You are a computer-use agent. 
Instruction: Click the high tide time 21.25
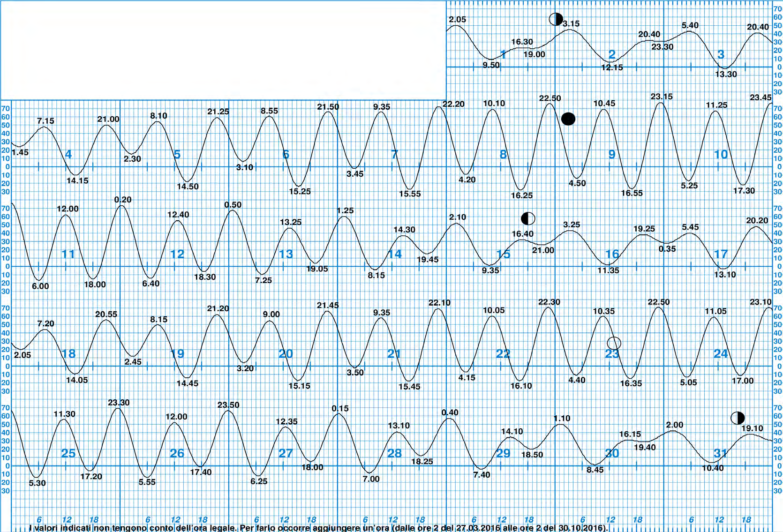218,112
